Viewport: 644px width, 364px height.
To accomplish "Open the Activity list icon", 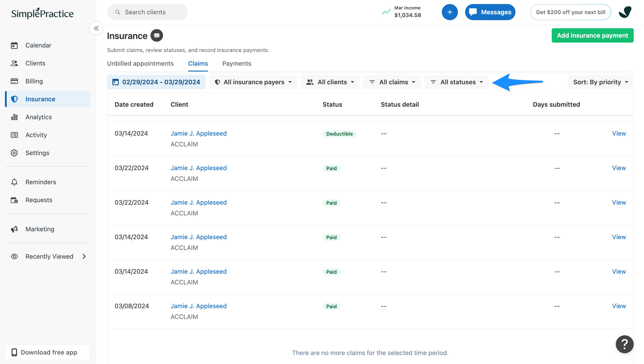I will [x=14, y=135].
